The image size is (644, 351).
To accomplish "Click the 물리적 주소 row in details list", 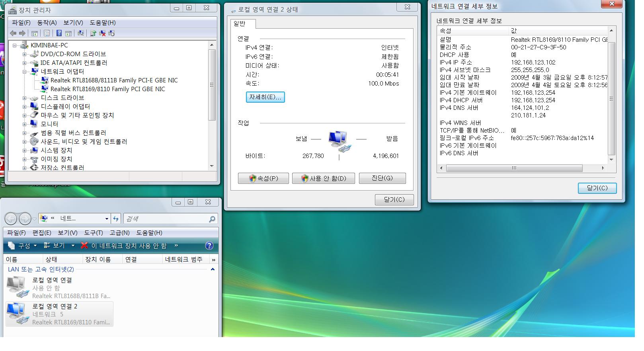I will click(522, 47).
